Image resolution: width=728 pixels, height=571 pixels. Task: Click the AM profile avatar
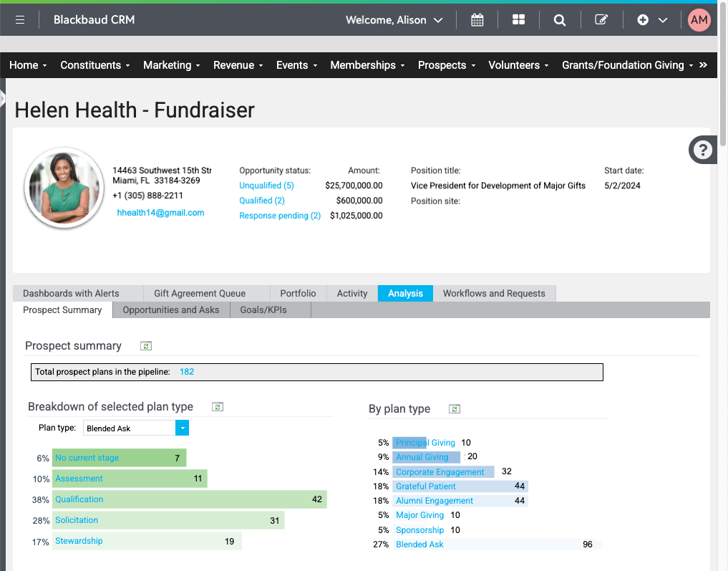click(x=699, y=19)
